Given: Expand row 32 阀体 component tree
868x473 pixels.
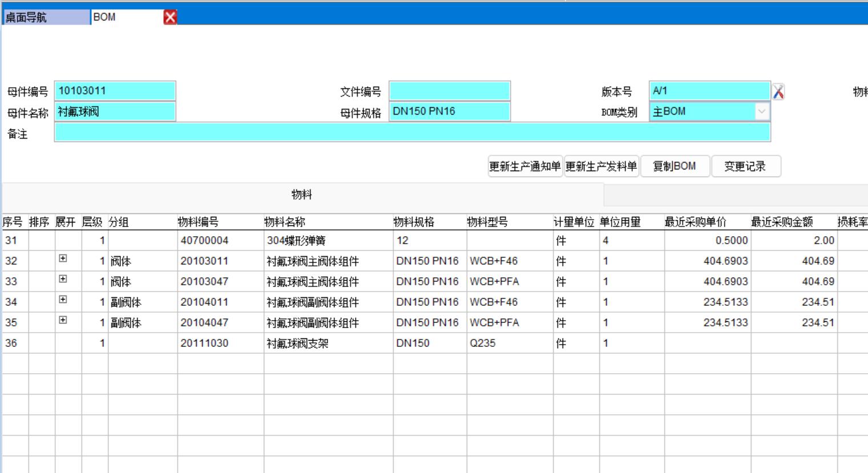Looking at the screenshot, I should tap(63, 258).
